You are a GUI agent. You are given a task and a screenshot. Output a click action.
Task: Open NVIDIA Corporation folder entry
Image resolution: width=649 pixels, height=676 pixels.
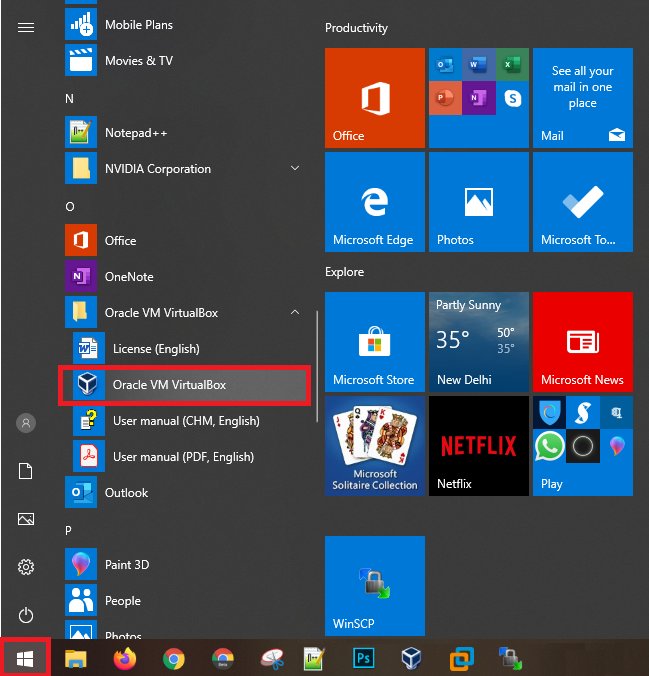[183, 168]
